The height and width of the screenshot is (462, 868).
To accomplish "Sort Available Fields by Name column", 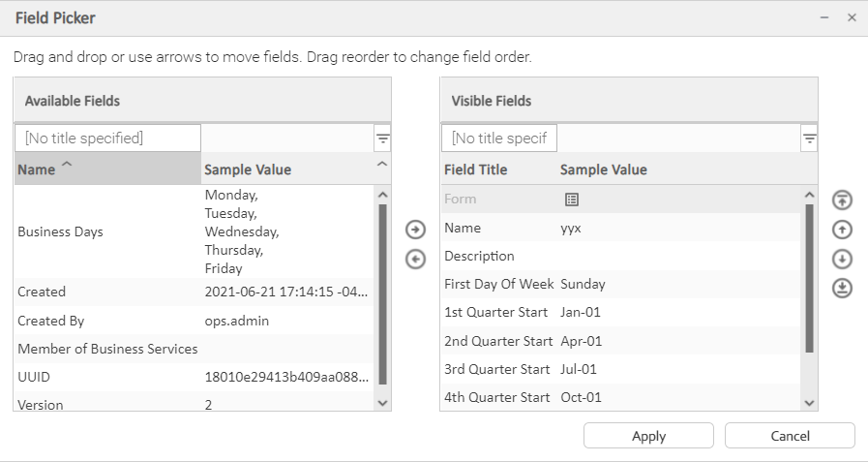I will click(x=106, y=169).
